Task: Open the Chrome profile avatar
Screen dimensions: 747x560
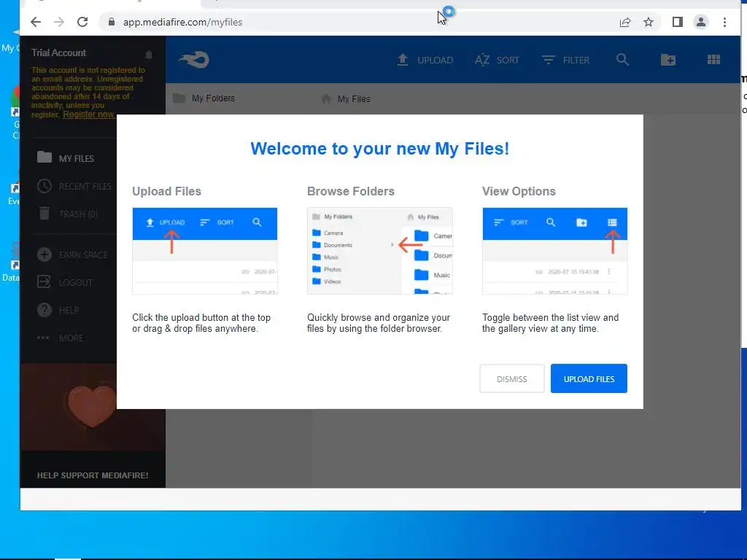Action: point(701,22)
